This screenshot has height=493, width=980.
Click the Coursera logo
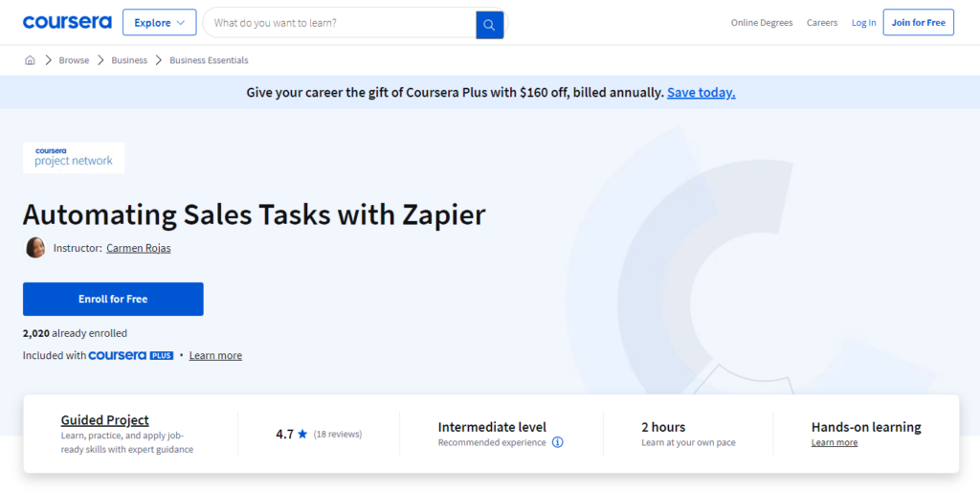click(68, 22)
